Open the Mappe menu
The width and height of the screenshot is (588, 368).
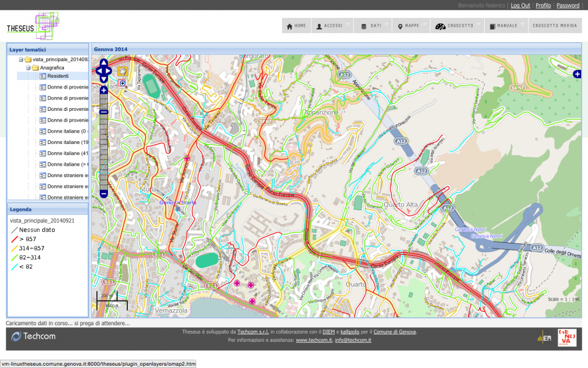pyautogui.click(x=411, y=26)
